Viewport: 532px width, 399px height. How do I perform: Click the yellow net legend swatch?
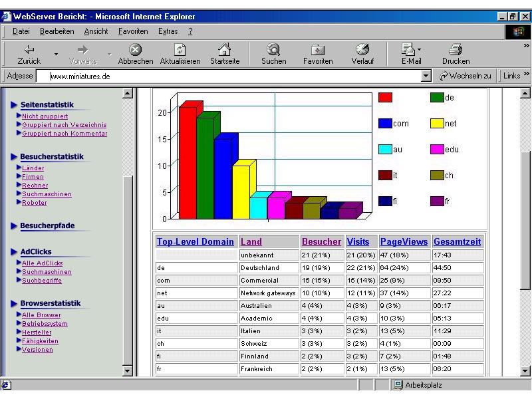[x=437, y=124]
